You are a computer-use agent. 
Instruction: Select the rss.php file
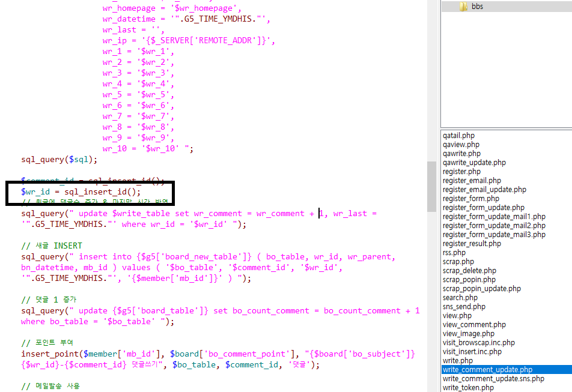[x=454, y=253]
